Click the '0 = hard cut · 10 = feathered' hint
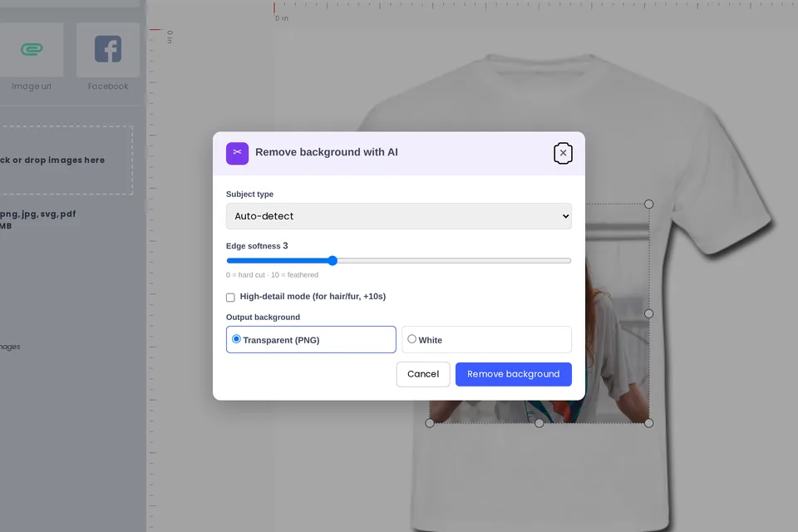Viewport: 798px width, 532px height. click(x=273, y=275)
